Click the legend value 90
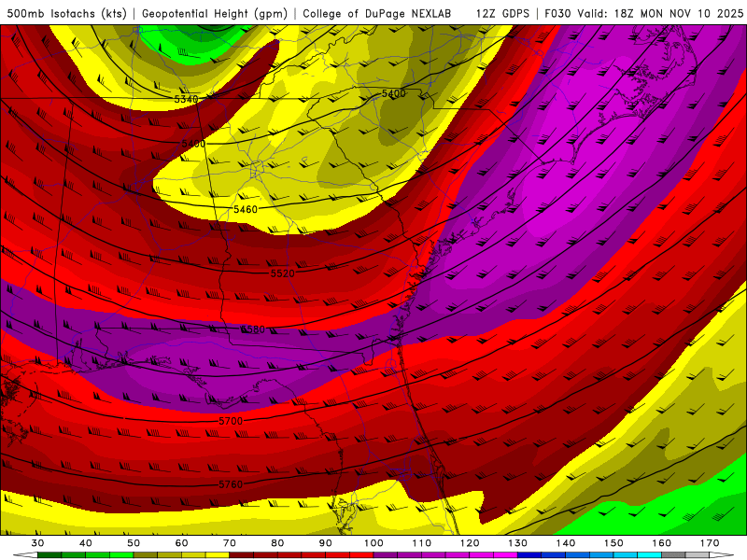This screenshot has width=747, height=560. tap(325, 543)
